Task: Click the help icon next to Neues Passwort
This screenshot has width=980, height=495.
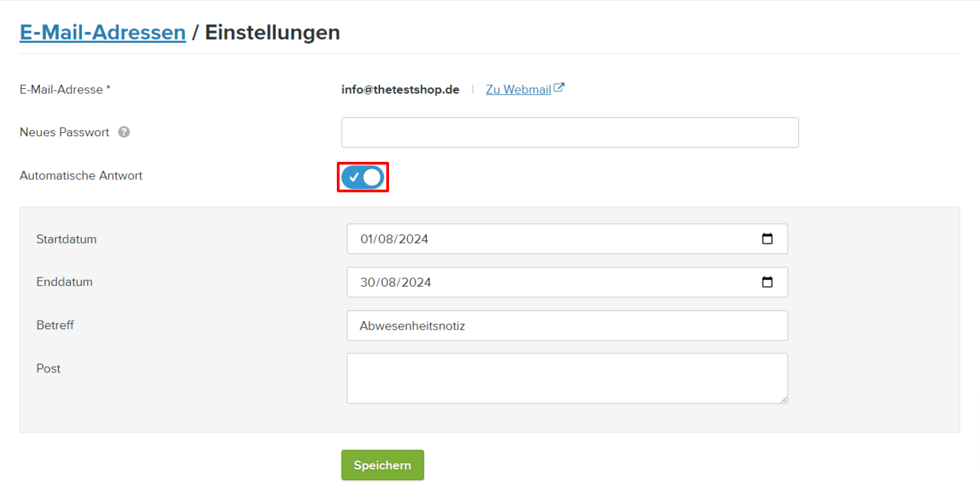Action: (124, 132)
